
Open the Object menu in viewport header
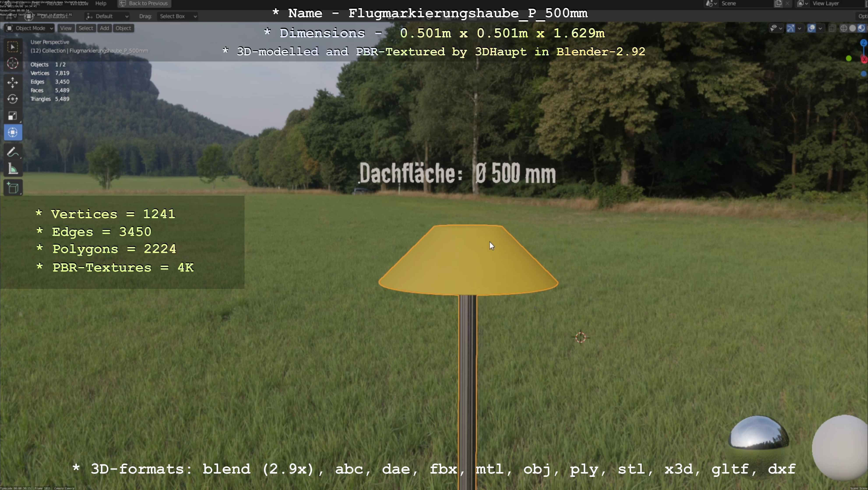(123, 28)
